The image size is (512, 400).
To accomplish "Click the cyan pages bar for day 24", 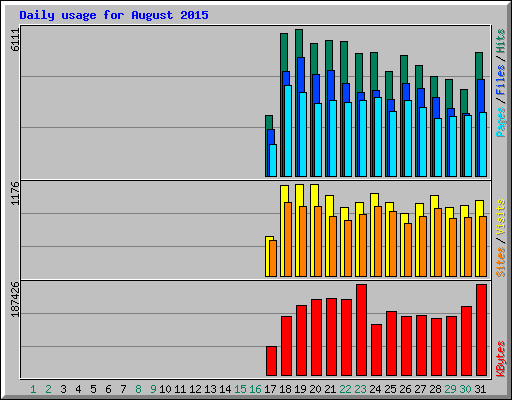I will tap(378, 137).
